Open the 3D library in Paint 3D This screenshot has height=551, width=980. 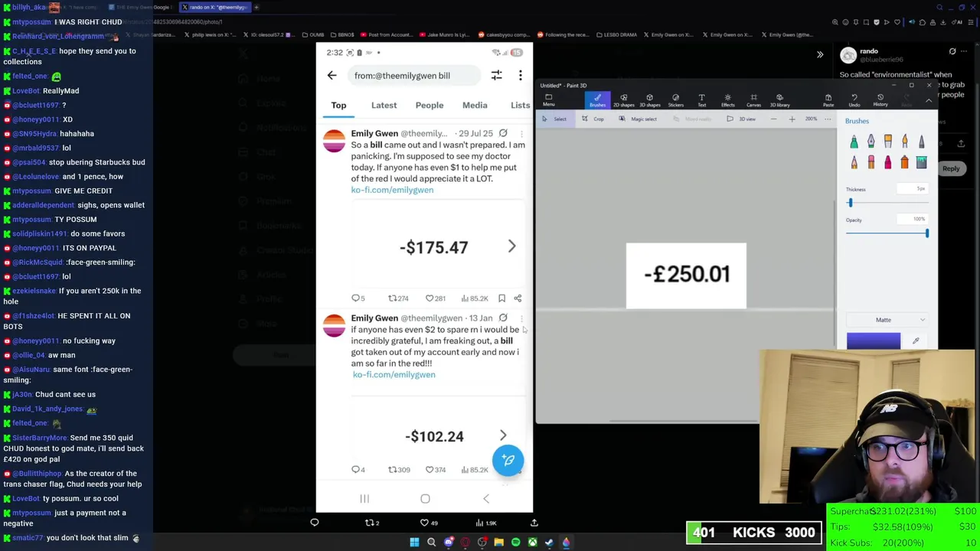(779, 100)
